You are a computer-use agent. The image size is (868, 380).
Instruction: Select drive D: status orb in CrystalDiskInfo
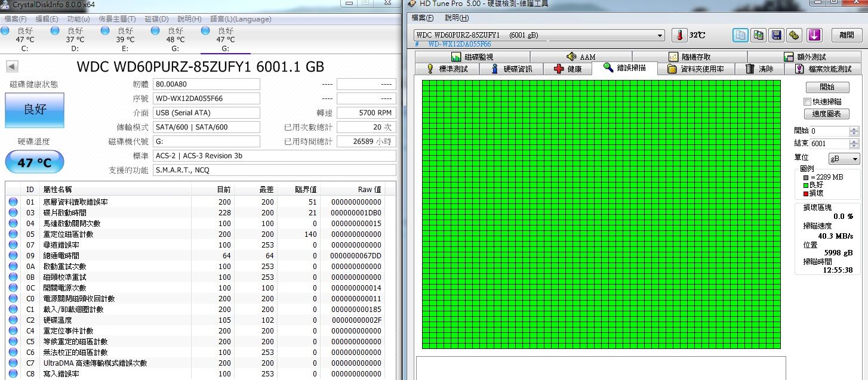(x=55, y=30)
